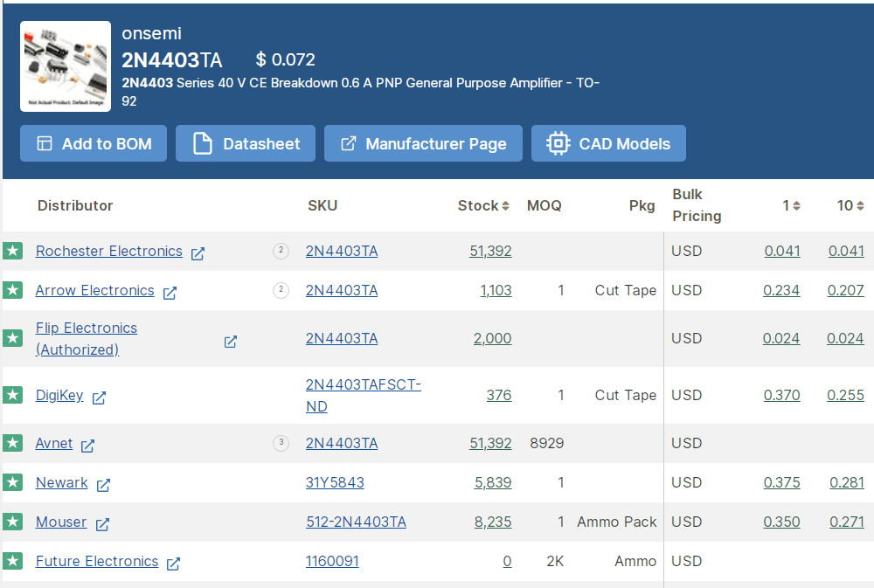Open Newark distributor link

[x=62, y=482]
